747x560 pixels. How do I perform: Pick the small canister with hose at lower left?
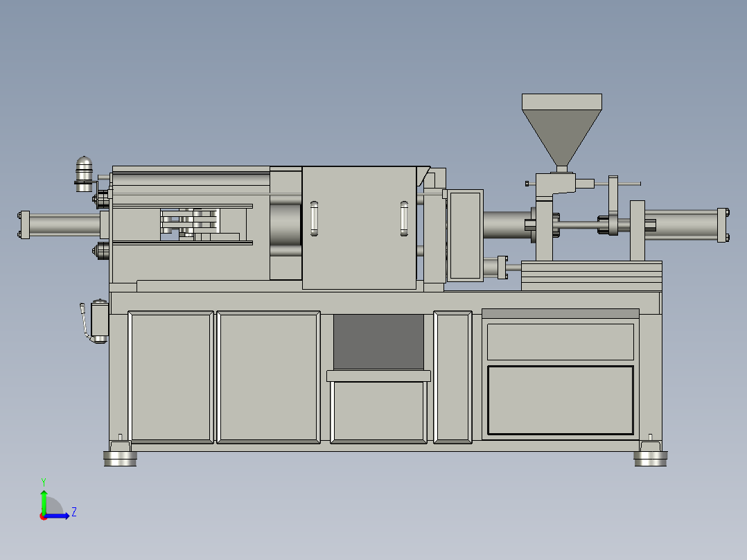(x=99, y=321)
